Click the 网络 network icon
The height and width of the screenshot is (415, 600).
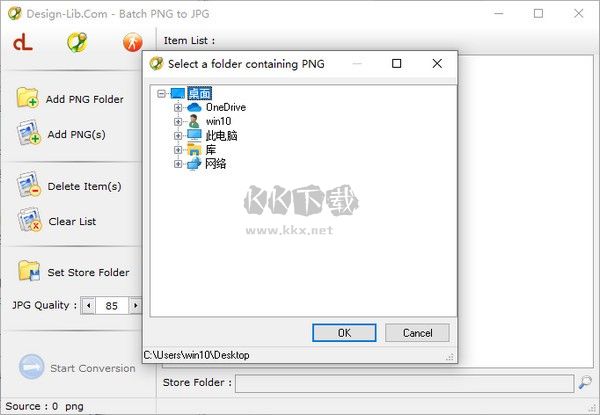(x=194, y=164)
